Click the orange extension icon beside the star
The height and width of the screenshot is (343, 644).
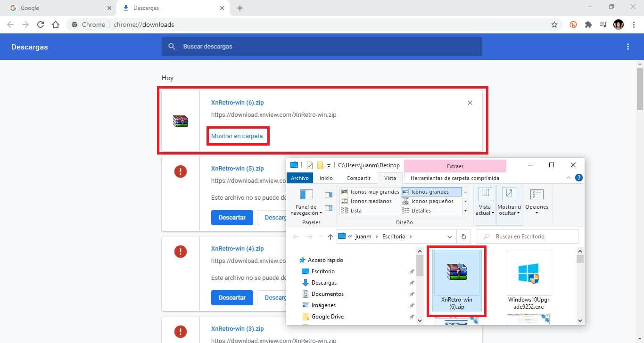pos(574,25)
